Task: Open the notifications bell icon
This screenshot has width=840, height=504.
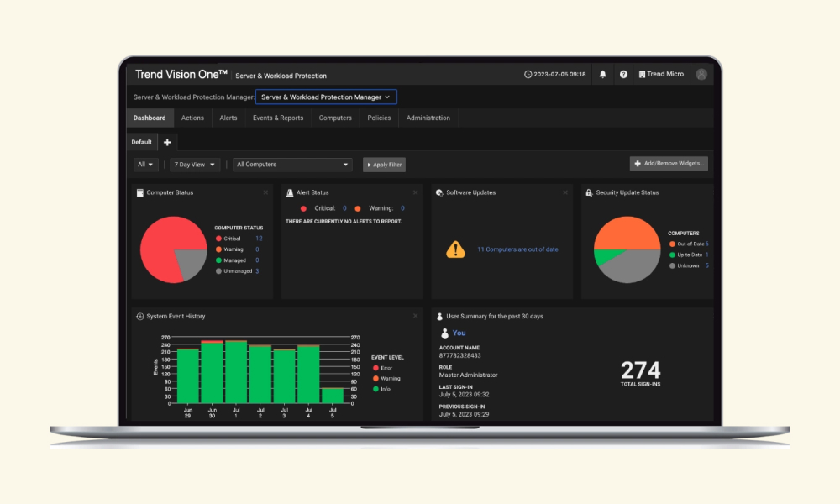Action: (x=602, y=75)
